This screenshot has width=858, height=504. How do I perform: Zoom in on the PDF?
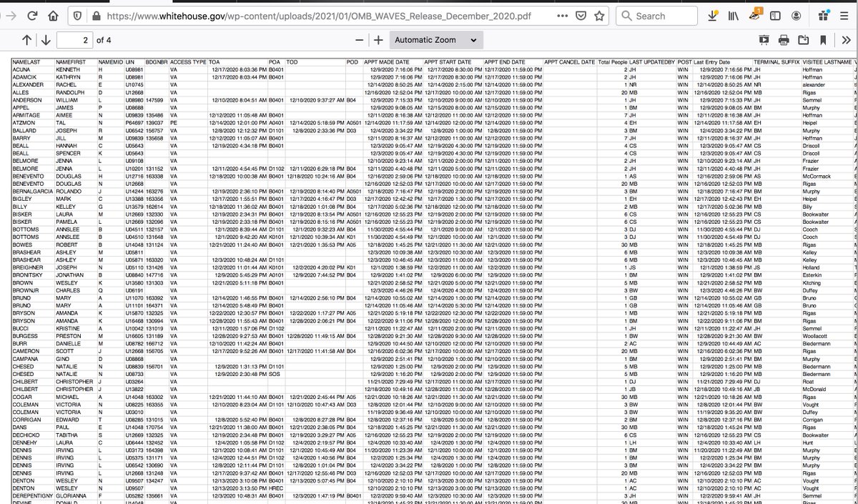tap(378, 40)
